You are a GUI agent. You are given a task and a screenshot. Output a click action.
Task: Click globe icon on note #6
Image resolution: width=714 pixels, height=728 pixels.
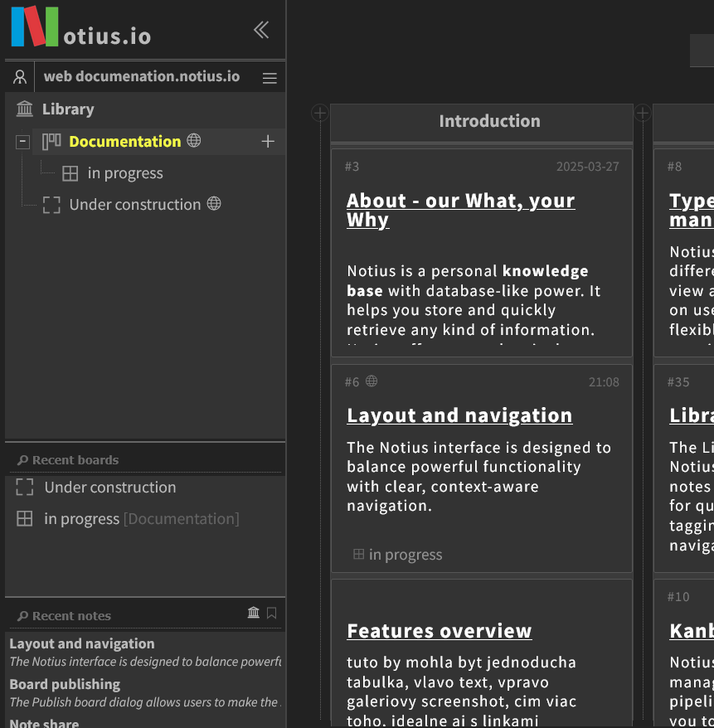[x=372, y=381]
